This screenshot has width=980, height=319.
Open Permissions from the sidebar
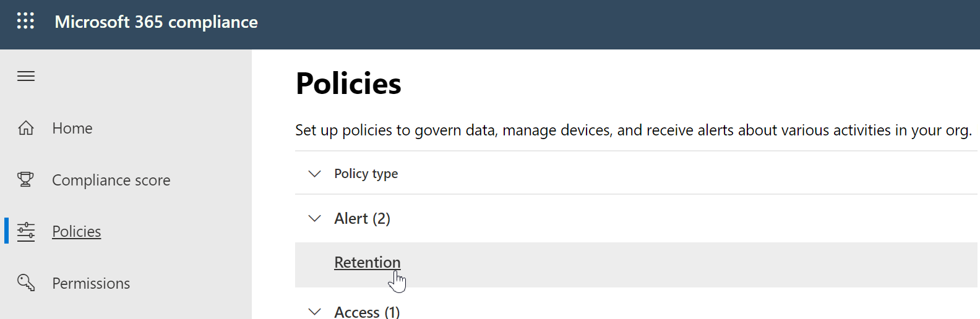coord(91,283)
